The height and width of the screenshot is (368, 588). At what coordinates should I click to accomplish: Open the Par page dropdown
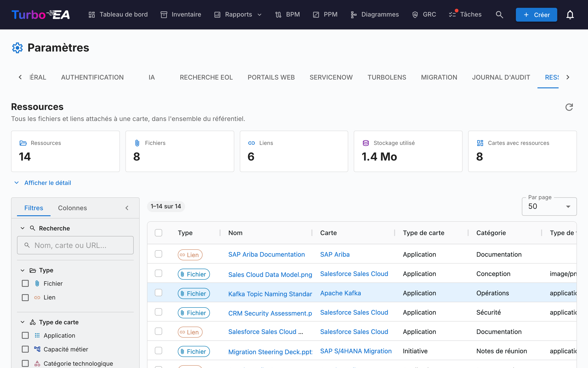click(549, 206)
